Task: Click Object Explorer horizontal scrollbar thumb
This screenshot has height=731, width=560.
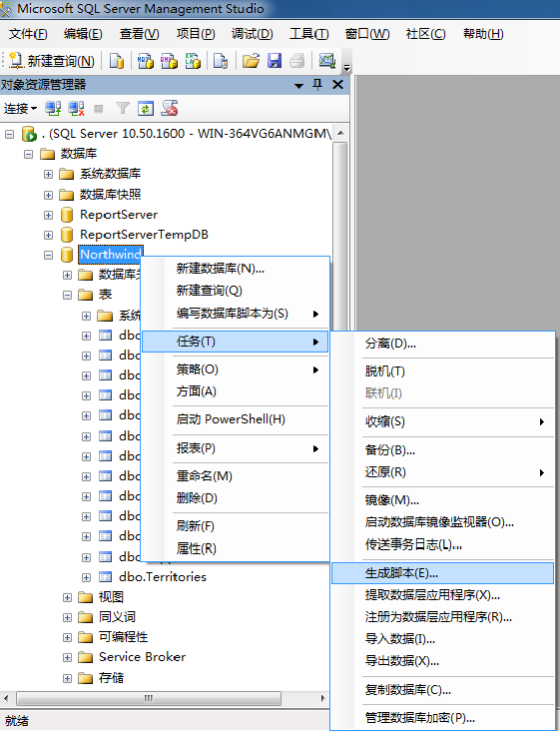Action: click(149, 698)
